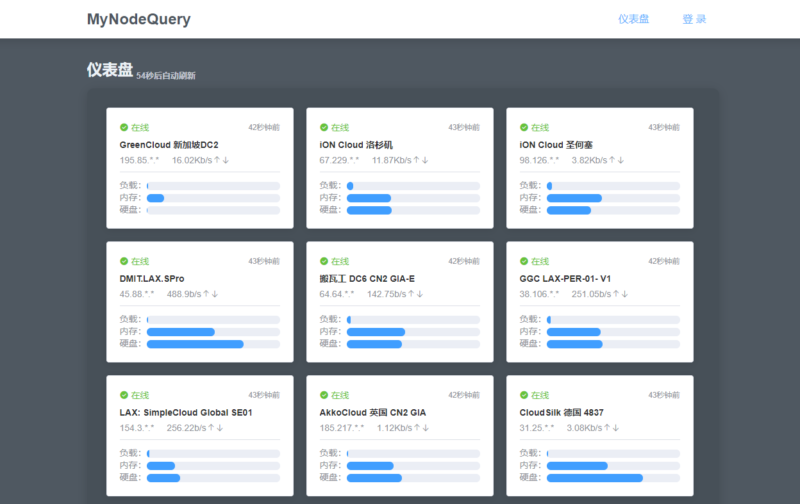Click the 54秒后自动刷新 auto-refresh countdown text
This screenshot has height=504, width=800.
166,76
